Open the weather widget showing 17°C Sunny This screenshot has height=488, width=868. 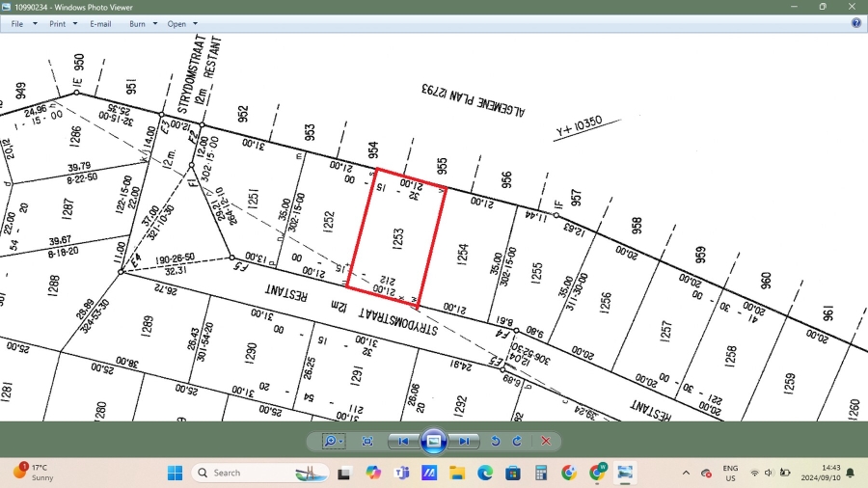click(33, 473)
